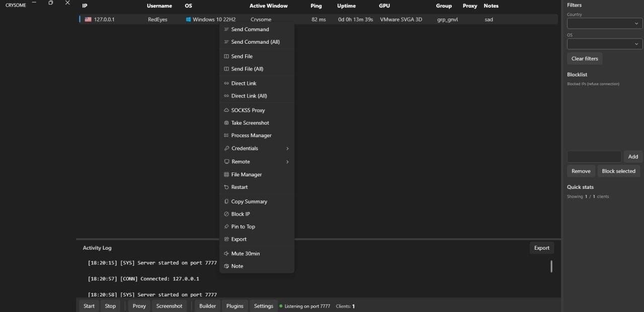Click log line 'Connected: 127.0.0.1'

pyautogui.click(x=170, y=279)
